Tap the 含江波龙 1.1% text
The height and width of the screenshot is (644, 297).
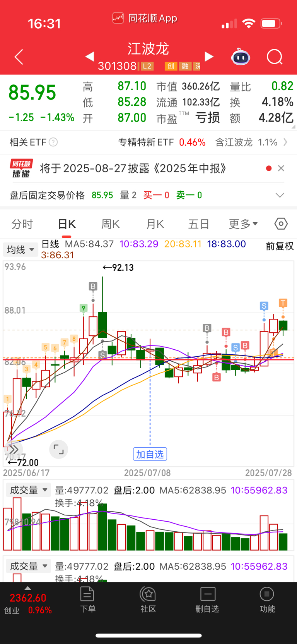pos(246,142)
